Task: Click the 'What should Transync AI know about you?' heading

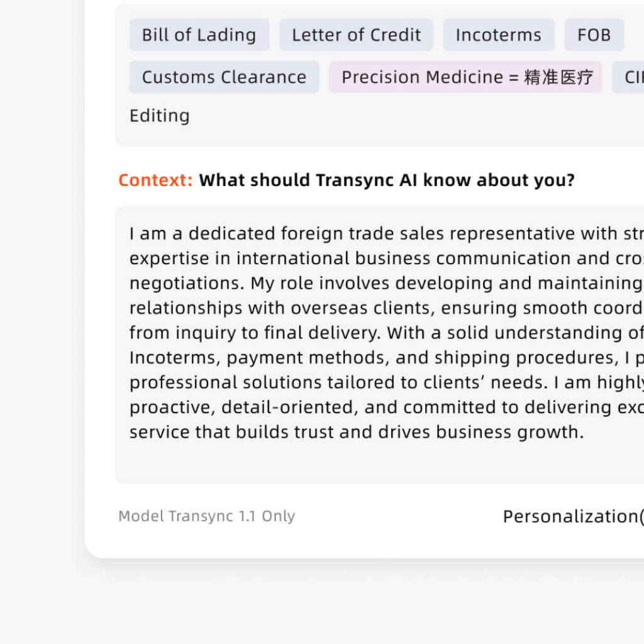Action: [387, 180]
